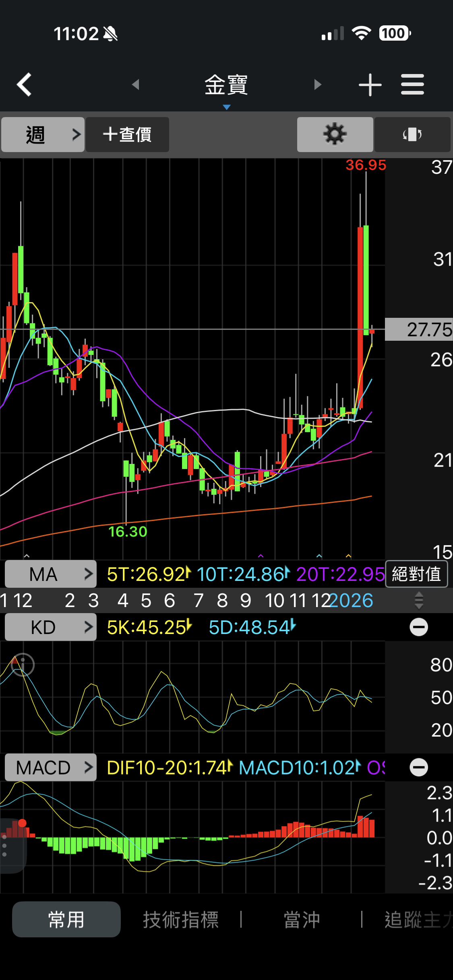Tap the red dot marker on MACD chart

(x=22, y=823)
